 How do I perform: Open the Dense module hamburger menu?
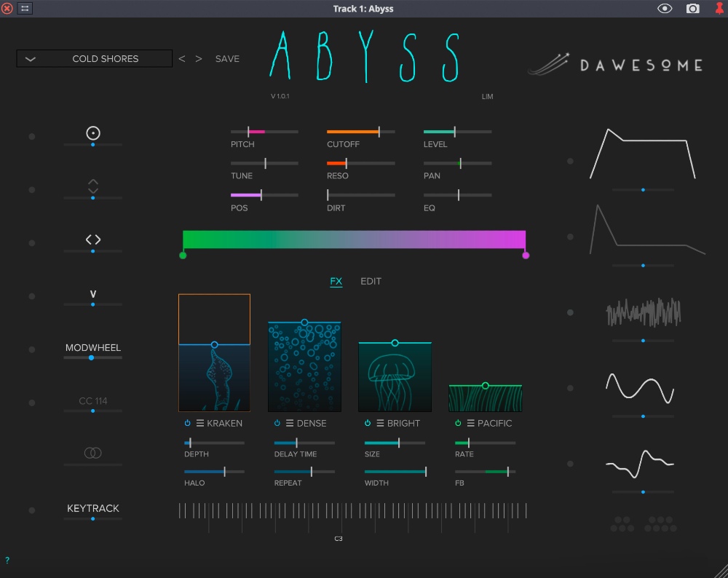pos(290,424)
